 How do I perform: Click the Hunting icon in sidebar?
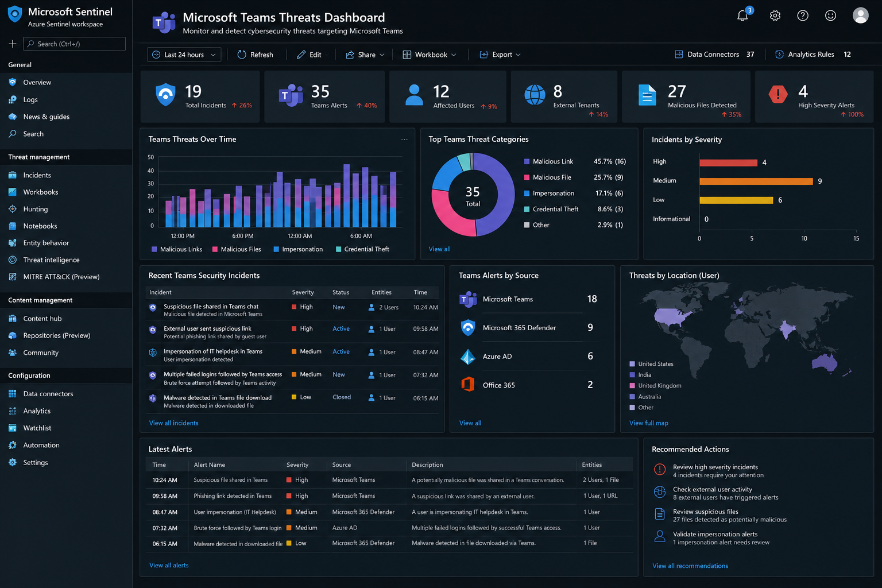(13, 209)
